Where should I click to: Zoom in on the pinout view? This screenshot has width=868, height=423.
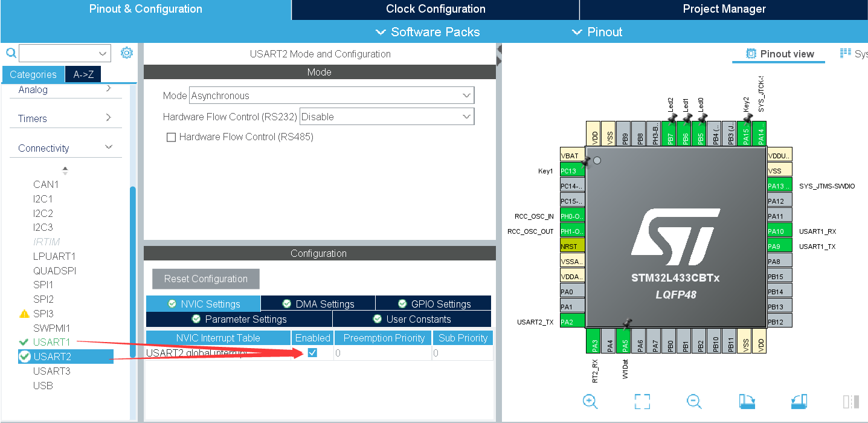[590, 401]
